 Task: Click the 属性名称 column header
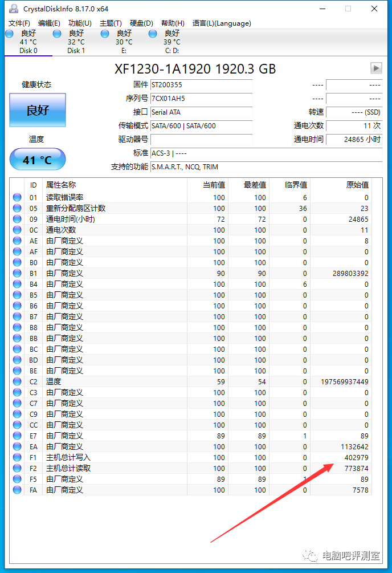point(61,185)
